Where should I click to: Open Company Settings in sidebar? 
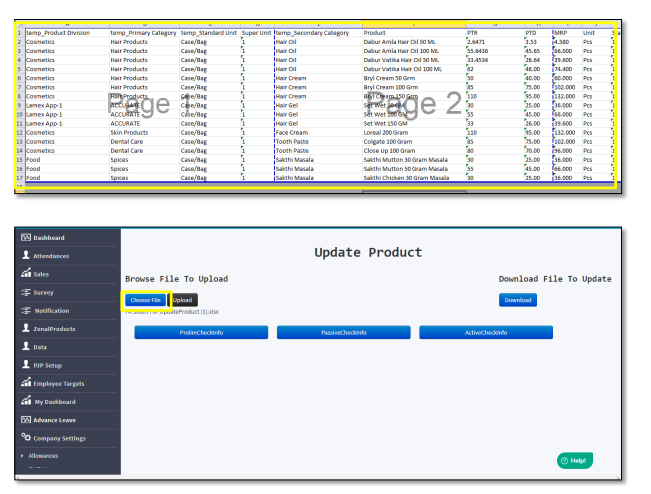[59, 439]
